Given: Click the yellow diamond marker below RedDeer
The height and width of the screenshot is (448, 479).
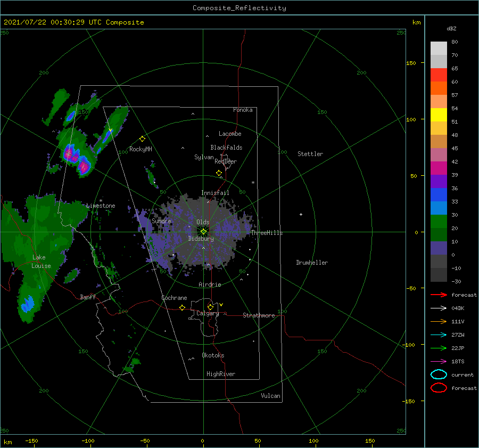Looking at the screenshot, I should click(219, 173).
